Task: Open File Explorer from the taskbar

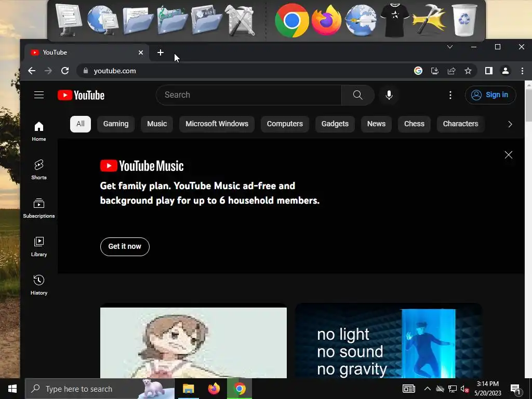Action: point(188,389)
